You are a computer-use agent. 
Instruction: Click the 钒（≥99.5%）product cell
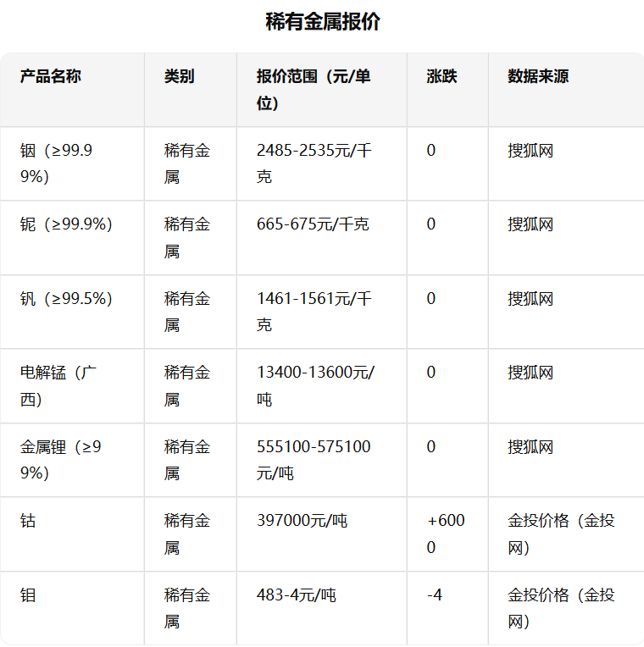pyautogui.click(x=66, y=299)
